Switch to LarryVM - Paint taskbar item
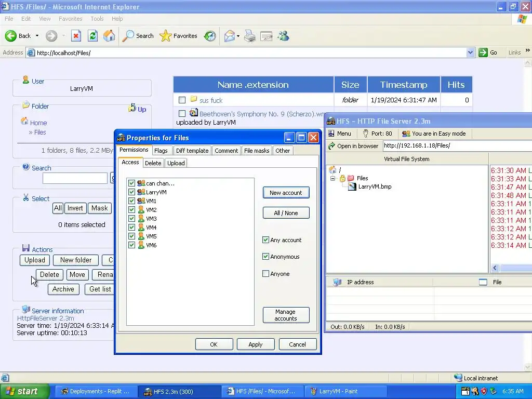The height and width of the screenshot is (399, 532). [345, 391]
